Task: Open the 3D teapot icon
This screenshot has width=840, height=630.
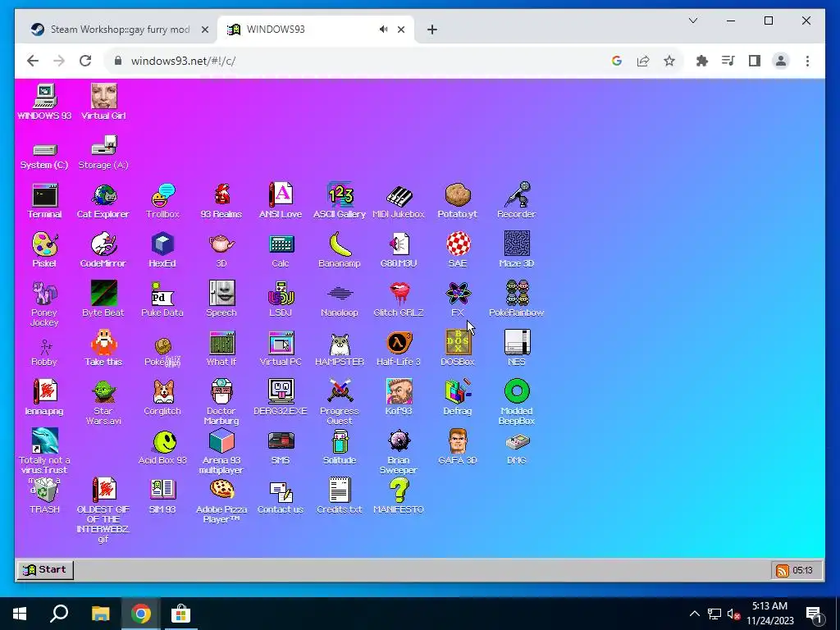Action: tap(221, 244)
